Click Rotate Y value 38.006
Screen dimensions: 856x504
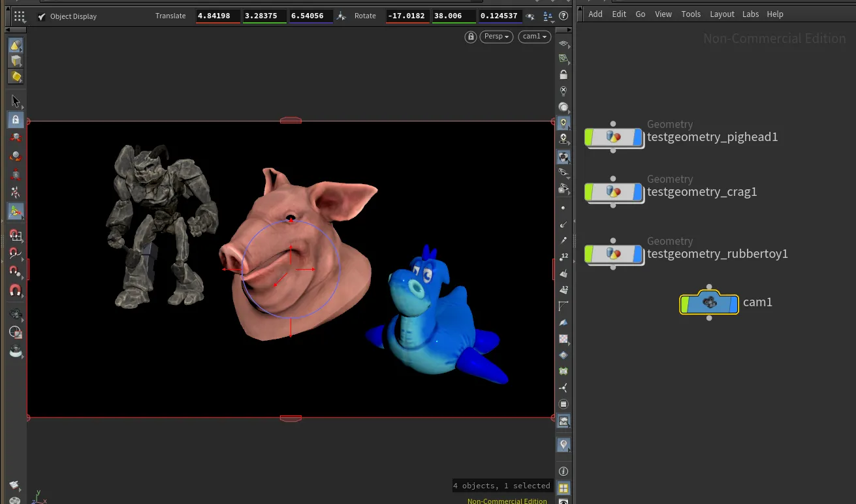pyautogui.click(x=454, y=16)
